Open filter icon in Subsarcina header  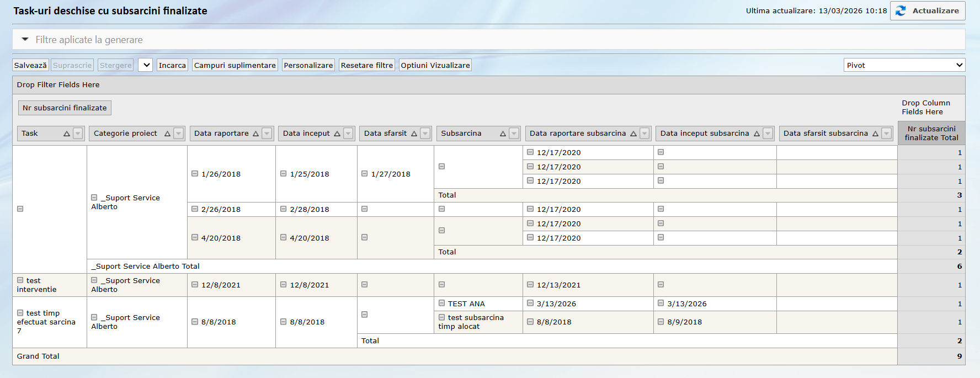tap(514, 134)
